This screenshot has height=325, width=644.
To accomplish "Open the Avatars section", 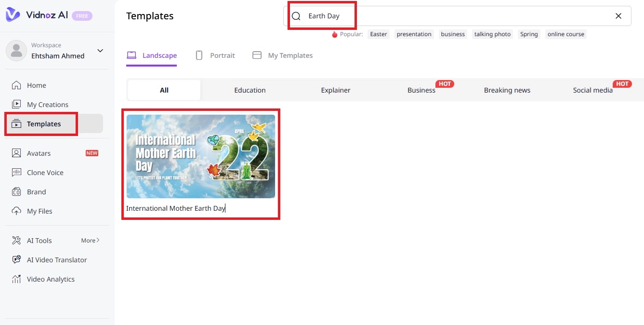I will (x=17, y=153).
